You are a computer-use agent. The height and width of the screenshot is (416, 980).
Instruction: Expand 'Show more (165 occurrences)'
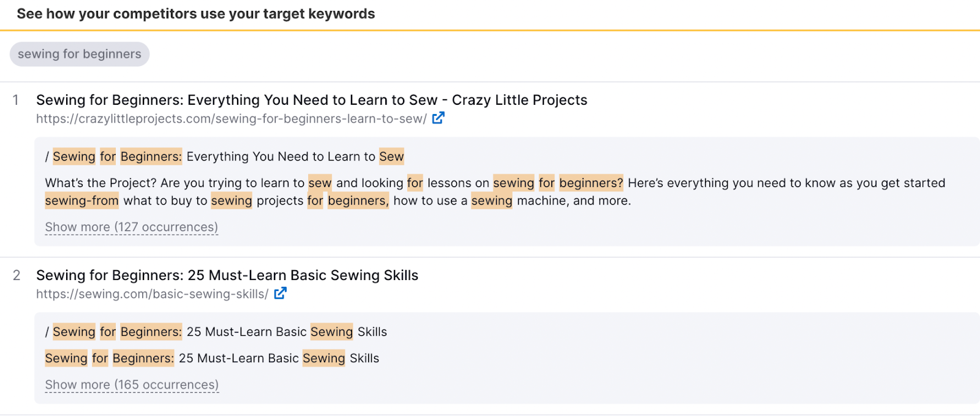click(132, 385)
